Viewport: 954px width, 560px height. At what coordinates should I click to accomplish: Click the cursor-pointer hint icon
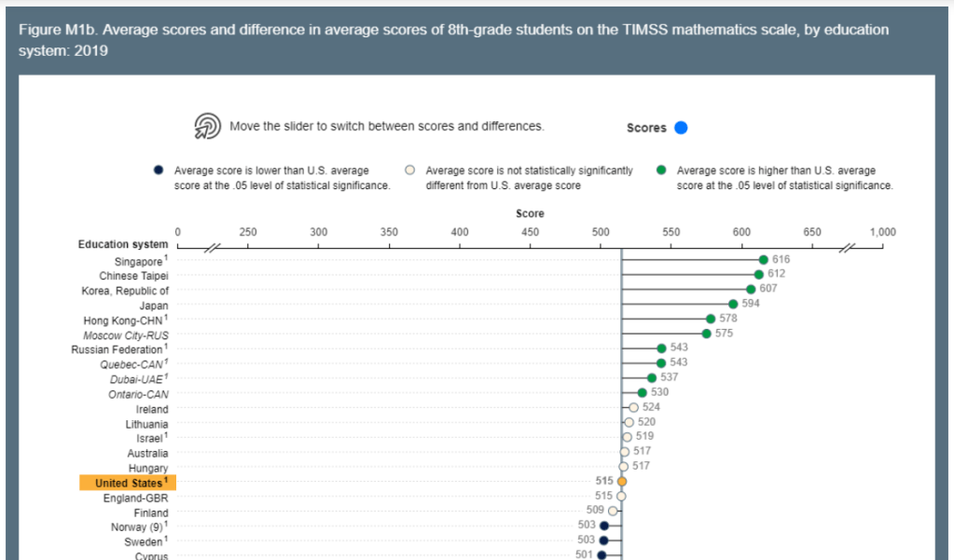[x=207, y=126]
